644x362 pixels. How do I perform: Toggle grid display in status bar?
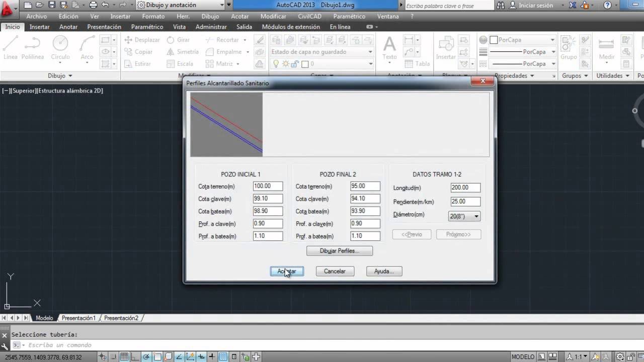click(x=124, y=357)
